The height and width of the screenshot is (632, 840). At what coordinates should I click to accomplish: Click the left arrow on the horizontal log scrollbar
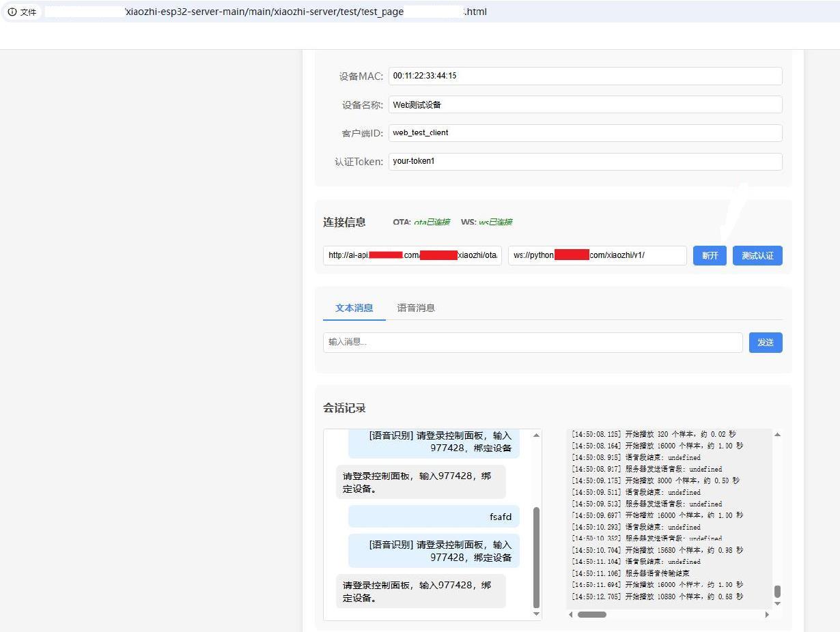[x=571, y=614]
